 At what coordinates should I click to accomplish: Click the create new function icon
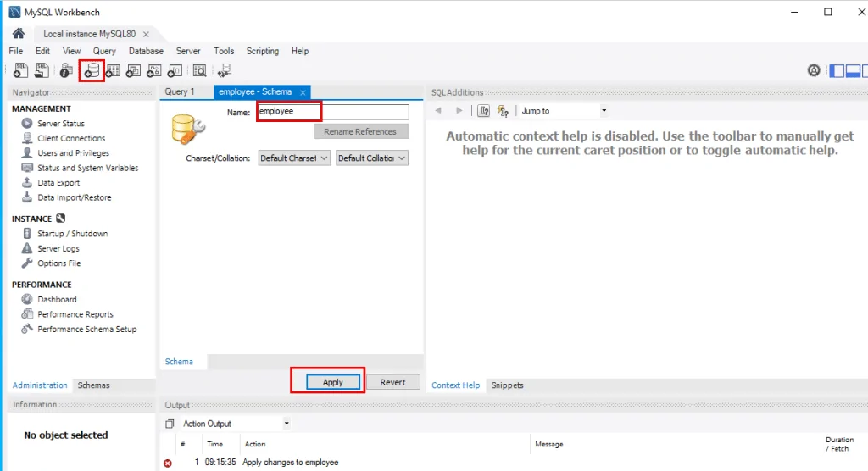click(x=175, y=70)
